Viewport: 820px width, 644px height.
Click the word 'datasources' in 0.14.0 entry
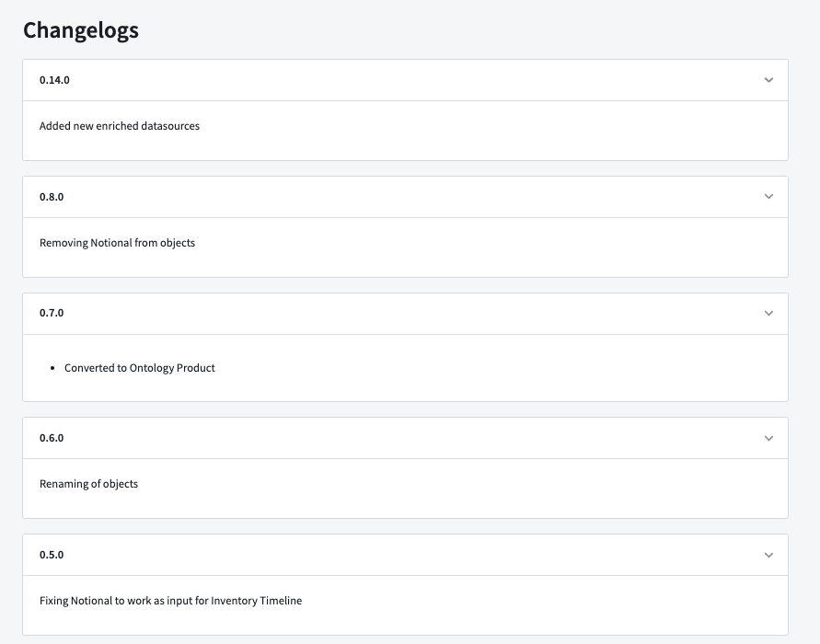(170, 126)
